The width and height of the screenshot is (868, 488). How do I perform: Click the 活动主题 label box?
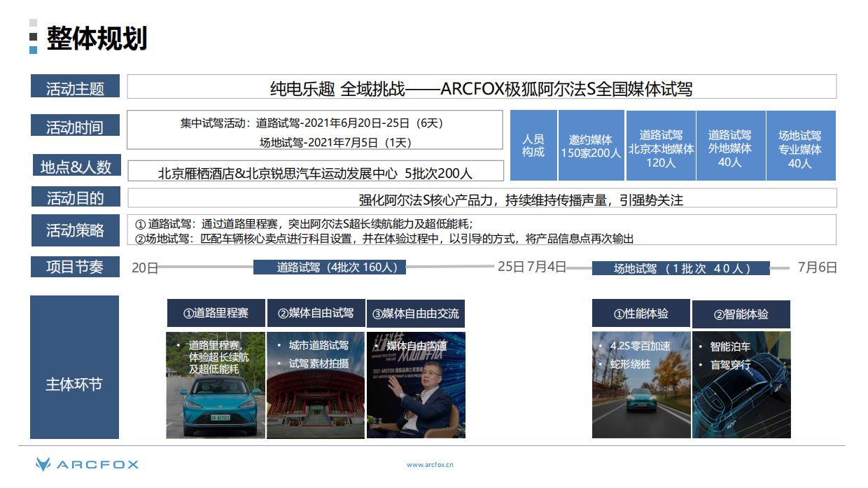tap(75, 86)
